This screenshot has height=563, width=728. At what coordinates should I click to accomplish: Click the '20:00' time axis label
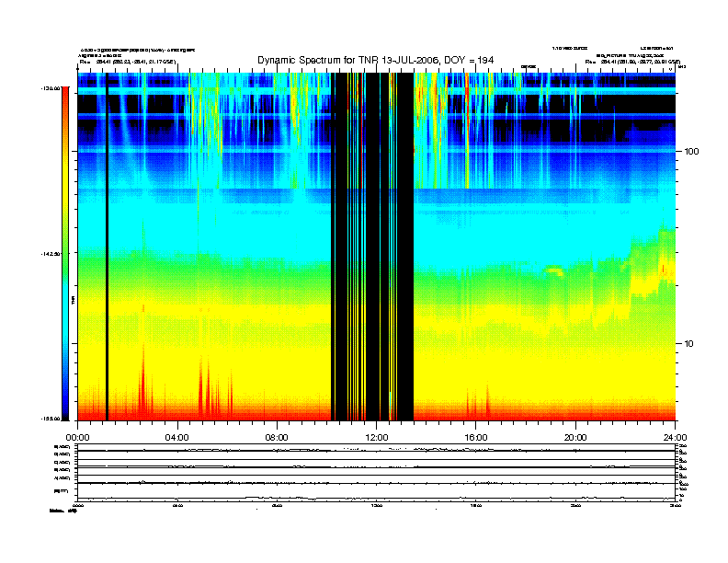point(575,438)
